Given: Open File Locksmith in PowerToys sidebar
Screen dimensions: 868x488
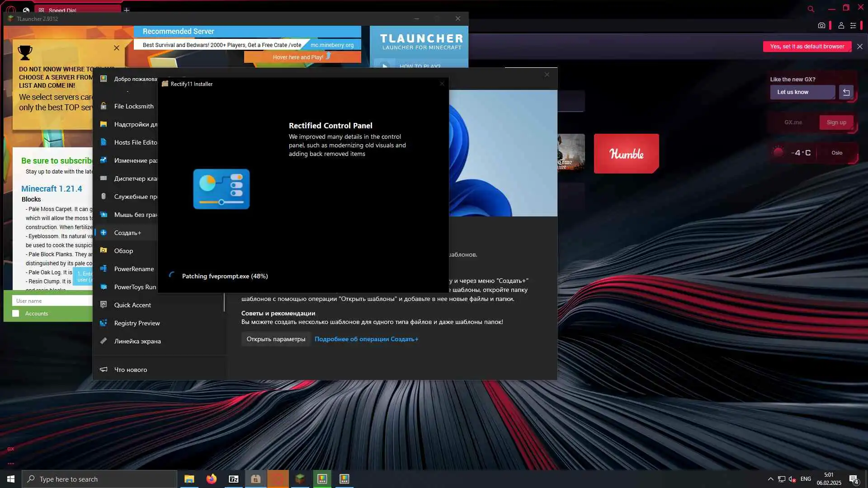Looking at the screenshot, I should (133, 106).
